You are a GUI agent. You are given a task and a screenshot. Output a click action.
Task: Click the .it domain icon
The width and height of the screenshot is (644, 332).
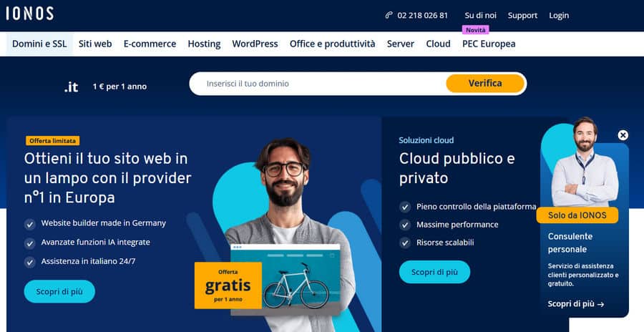(71, 87)
